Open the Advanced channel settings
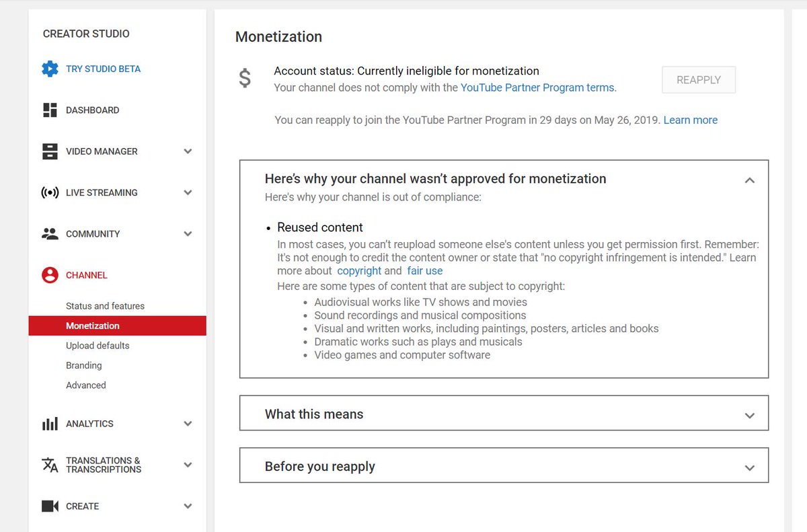This screenshot has width=807, height=532. (x=86, y=385)
